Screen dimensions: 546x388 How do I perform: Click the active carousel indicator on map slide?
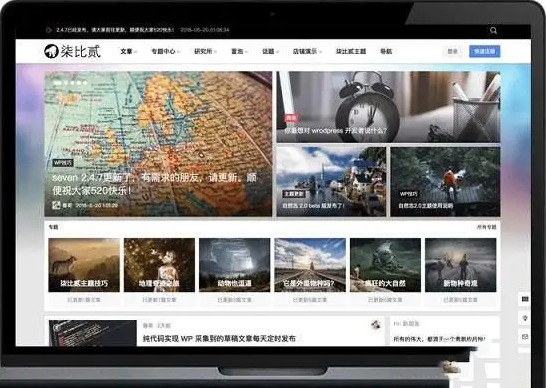click(x=57, y=83)
